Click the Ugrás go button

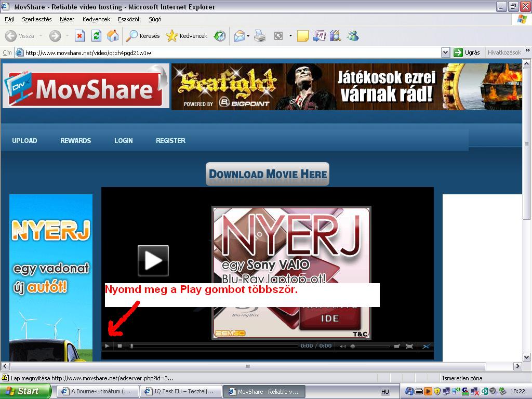pos(467,52)
